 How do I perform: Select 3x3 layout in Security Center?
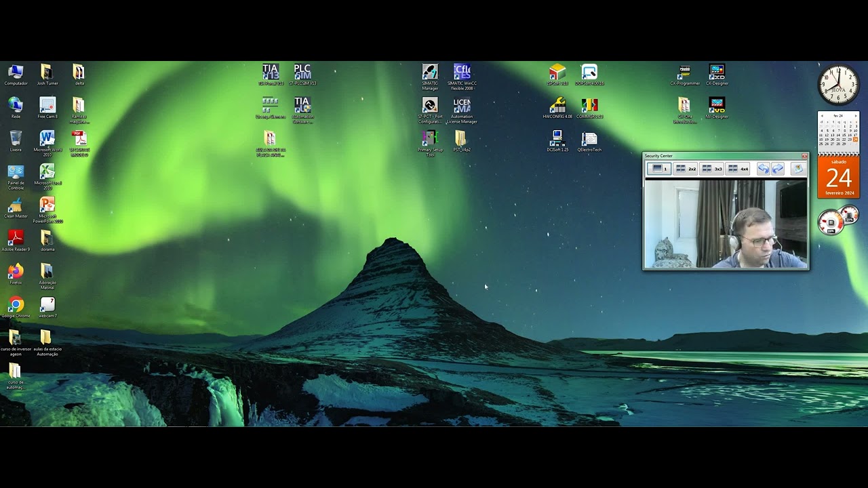click(712, 169)
